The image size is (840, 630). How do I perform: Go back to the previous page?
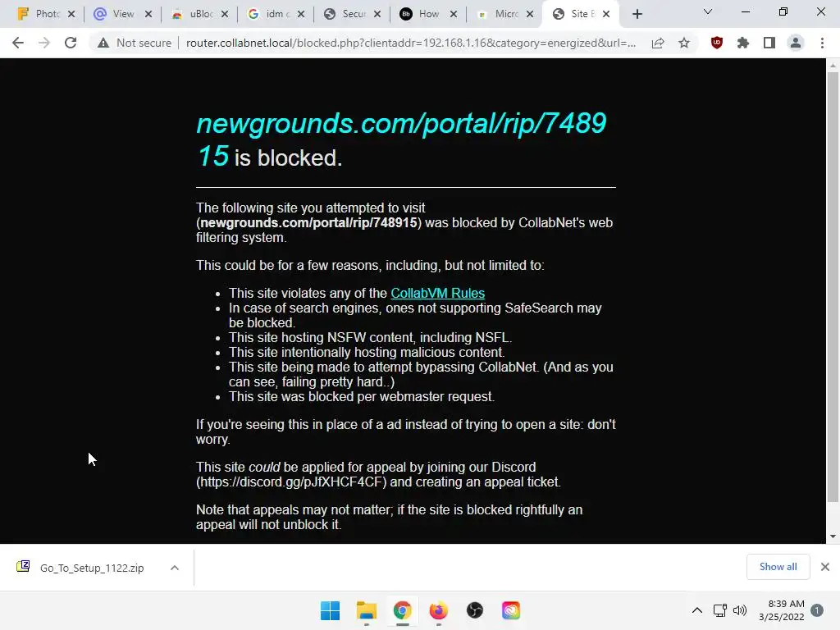[x=18, y=43]
